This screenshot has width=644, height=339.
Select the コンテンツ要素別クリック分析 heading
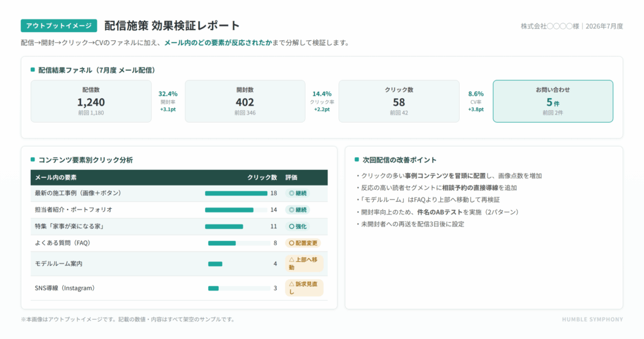86,160
